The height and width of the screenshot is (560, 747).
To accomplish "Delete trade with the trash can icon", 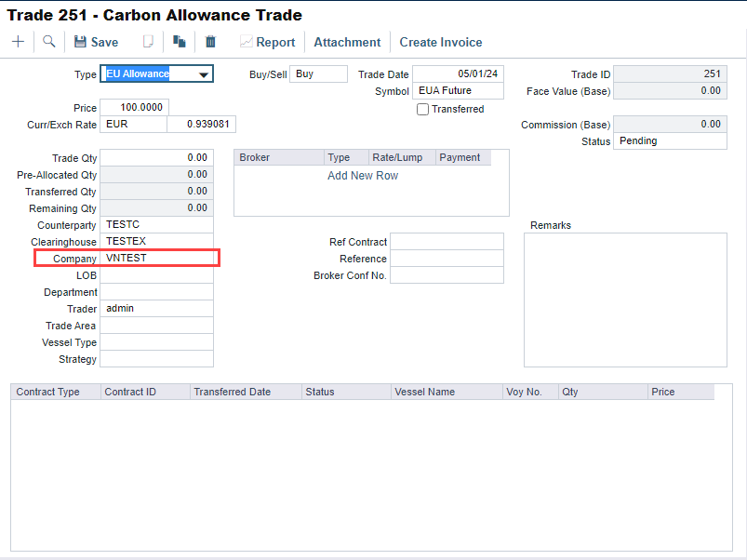I will tap(210, 42).
